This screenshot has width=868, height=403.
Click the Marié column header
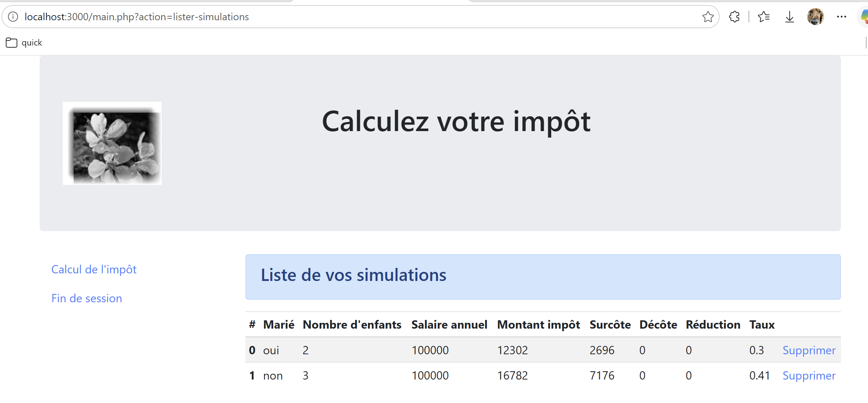tap(279, 325)
